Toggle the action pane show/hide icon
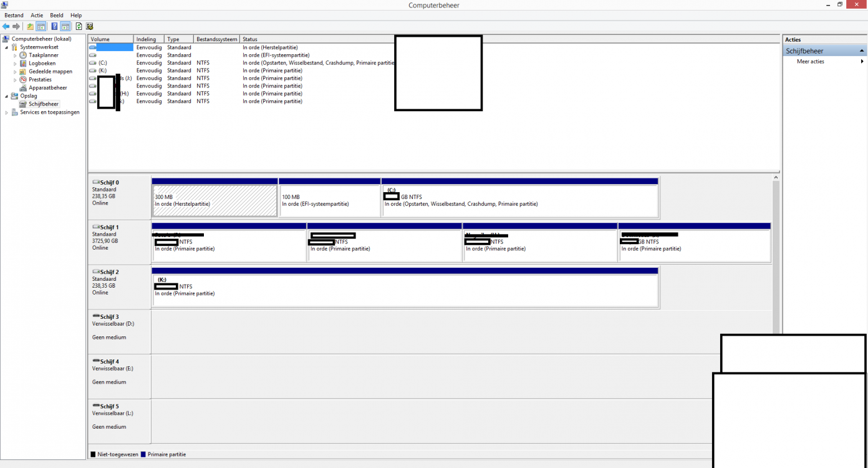 point(65,26)
